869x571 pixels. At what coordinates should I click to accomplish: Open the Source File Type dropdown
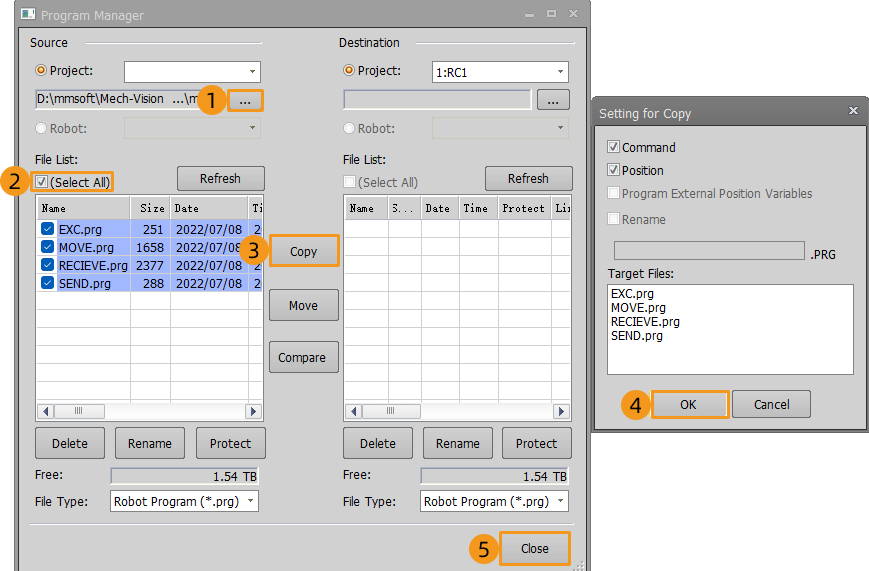pos(184,501)
